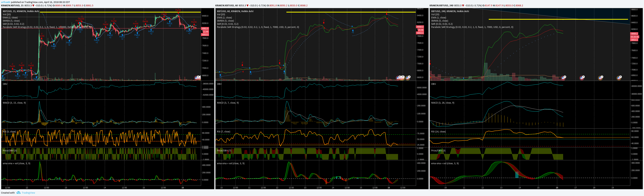Image resolution: width=644 pixels, height=196 pixels.
Task: Open the TradingView link in the footer
Action: click(x=28, y=193)
